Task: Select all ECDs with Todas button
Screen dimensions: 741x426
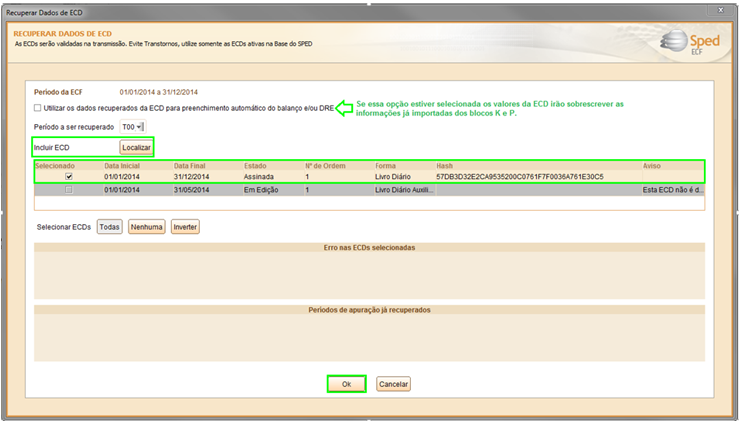Action: (109, 227)
